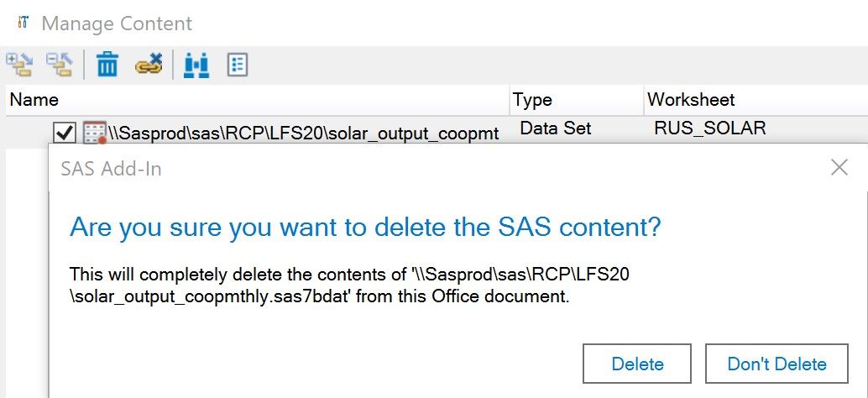Close the SAS Add-In dialog
This screenshot has width=868, height=398.
tap(839, 168)
